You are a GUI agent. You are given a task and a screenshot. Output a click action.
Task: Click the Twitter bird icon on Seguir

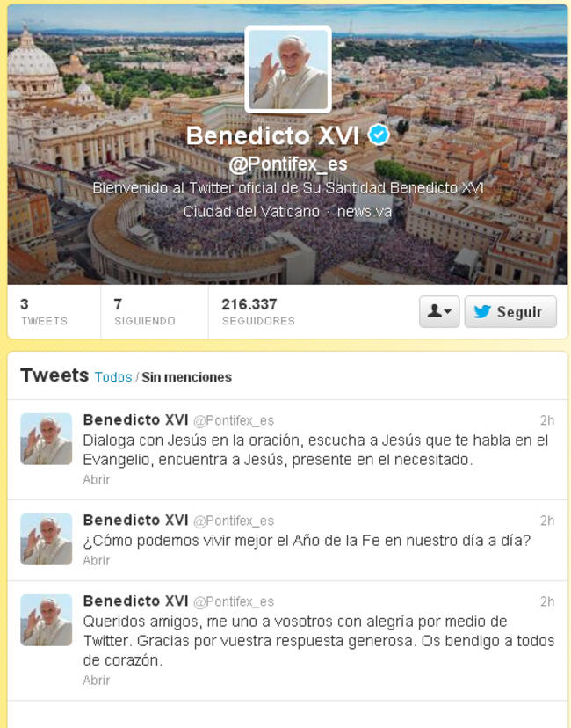tap(482, 311)
